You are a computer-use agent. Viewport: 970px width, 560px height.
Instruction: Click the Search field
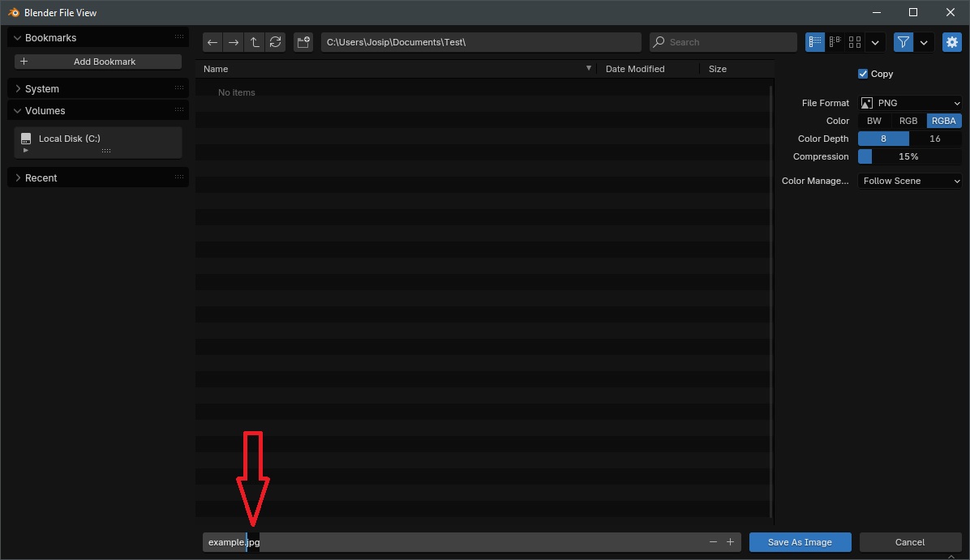point(723,42)
